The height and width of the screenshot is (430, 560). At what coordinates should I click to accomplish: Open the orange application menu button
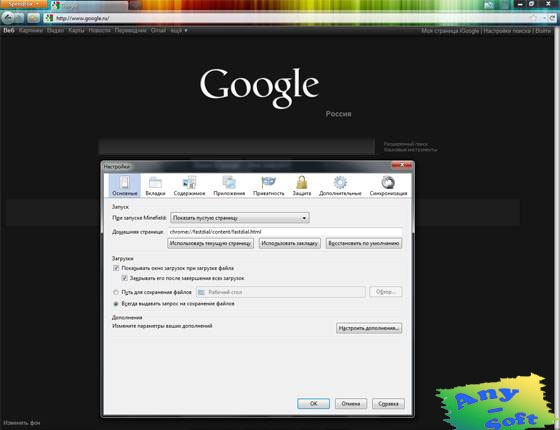[24, 4]
